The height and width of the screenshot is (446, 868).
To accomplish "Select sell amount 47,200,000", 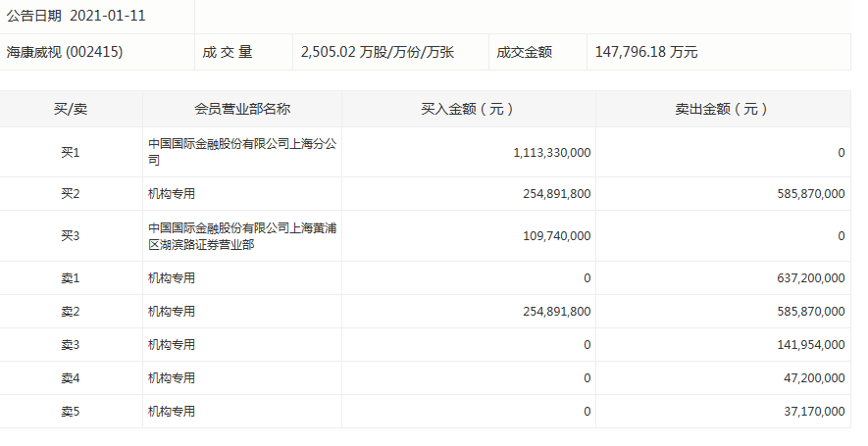I will coord(814,378).
